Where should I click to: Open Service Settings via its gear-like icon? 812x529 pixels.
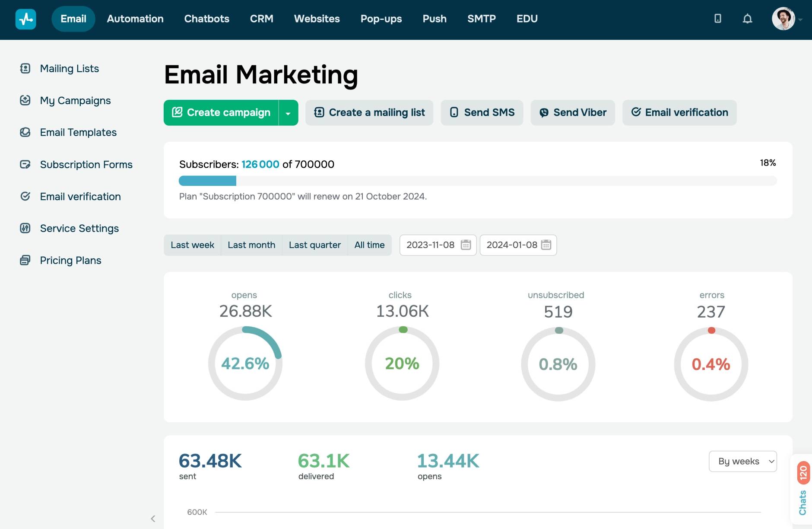[x=25, y=228]
